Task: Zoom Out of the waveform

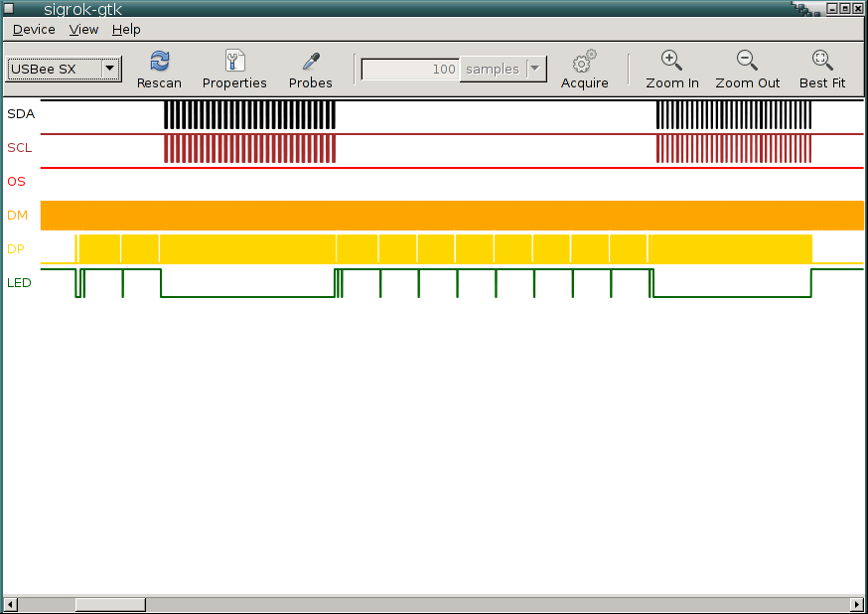Action: pyautogui.click(x=747, y=61)
